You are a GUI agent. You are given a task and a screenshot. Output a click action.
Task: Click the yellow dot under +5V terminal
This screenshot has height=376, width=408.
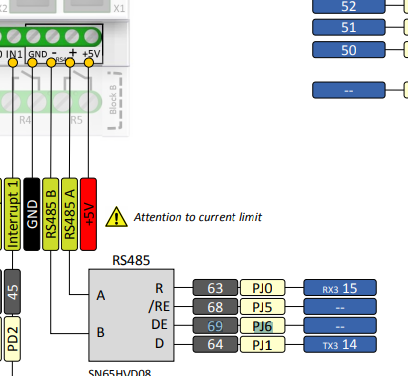point(89,62)
